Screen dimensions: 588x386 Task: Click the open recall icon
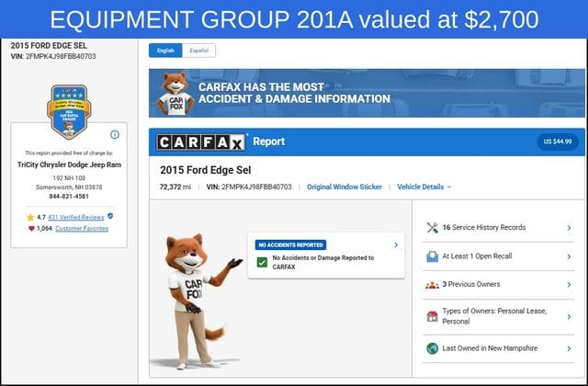point(433,256)
